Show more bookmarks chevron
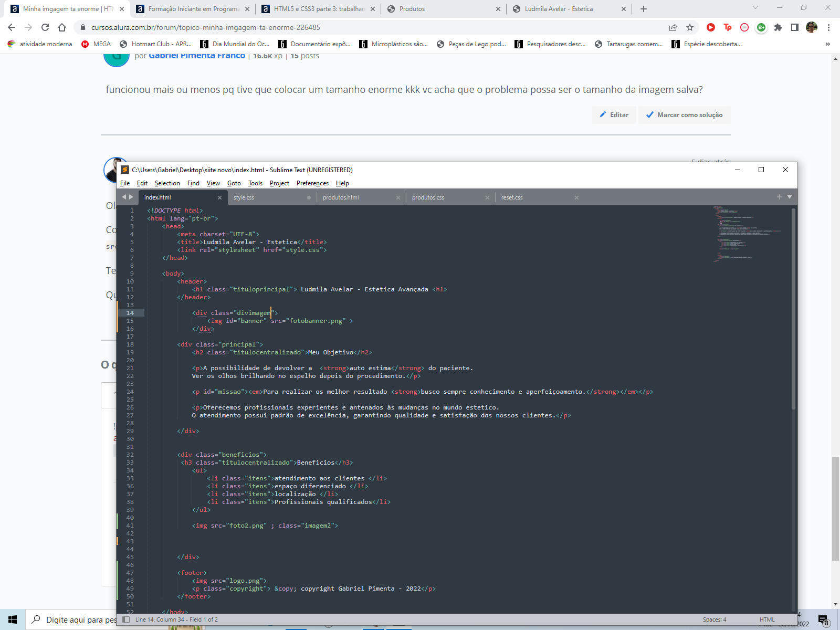Screen dimensions: 840x630 828,44
